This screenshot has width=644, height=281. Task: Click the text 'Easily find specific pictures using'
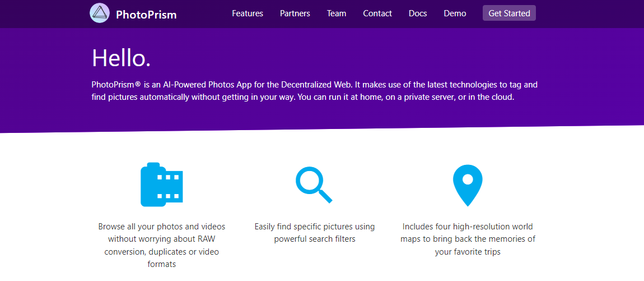315,227
